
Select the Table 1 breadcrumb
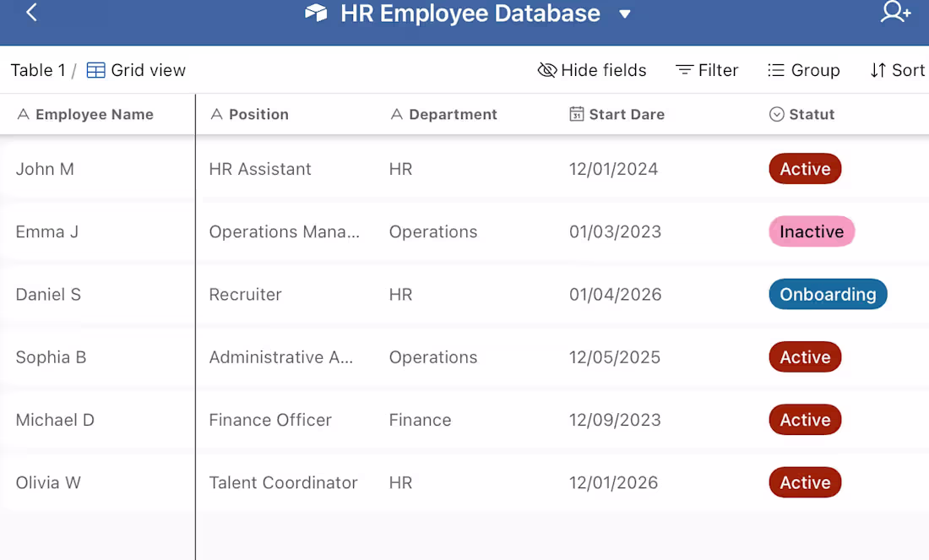coord(37,70)
